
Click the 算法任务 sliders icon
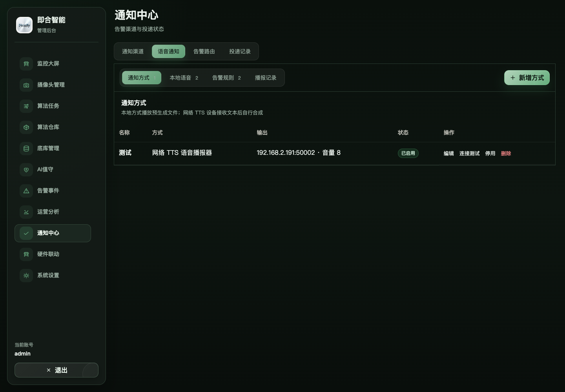tap(26, 106)
